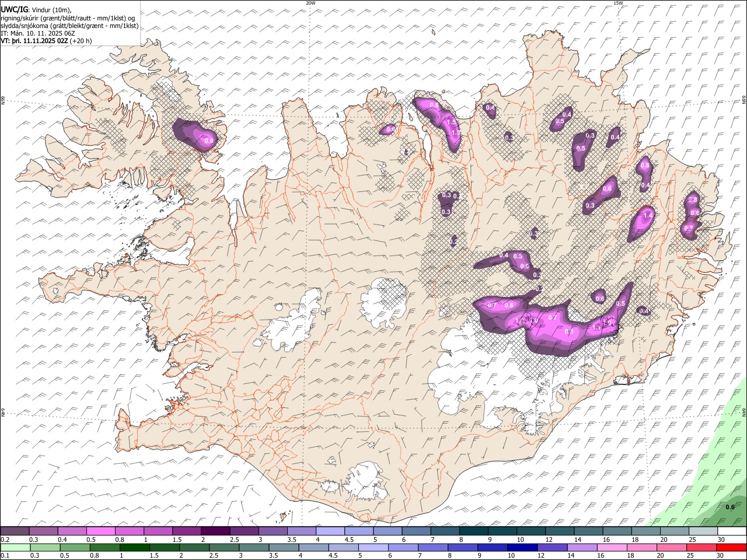Click the 'slydda/snjókoma' legend description line
Screen dimensions: 747x560
pos(70,26)
